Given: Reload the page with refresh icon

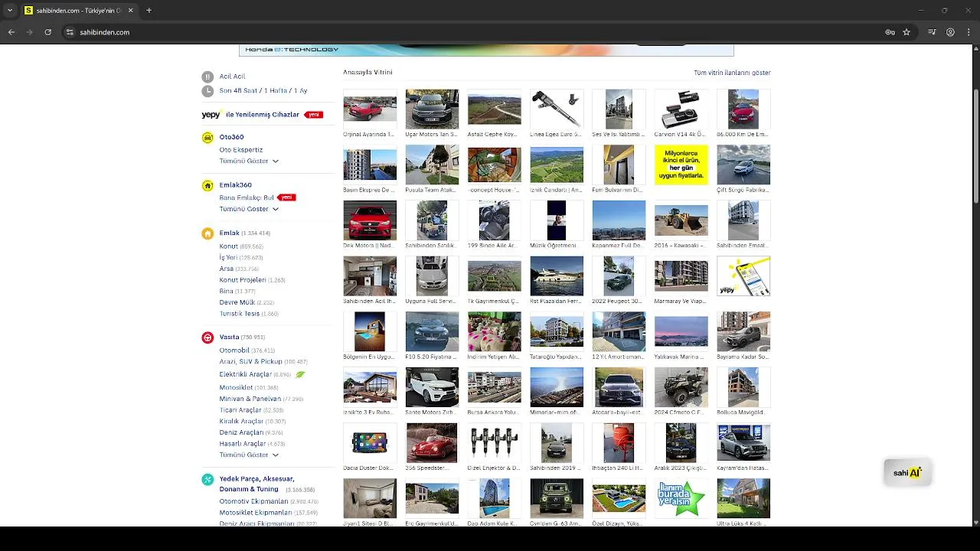Looking at the screenshot, I should pos(47,32).
